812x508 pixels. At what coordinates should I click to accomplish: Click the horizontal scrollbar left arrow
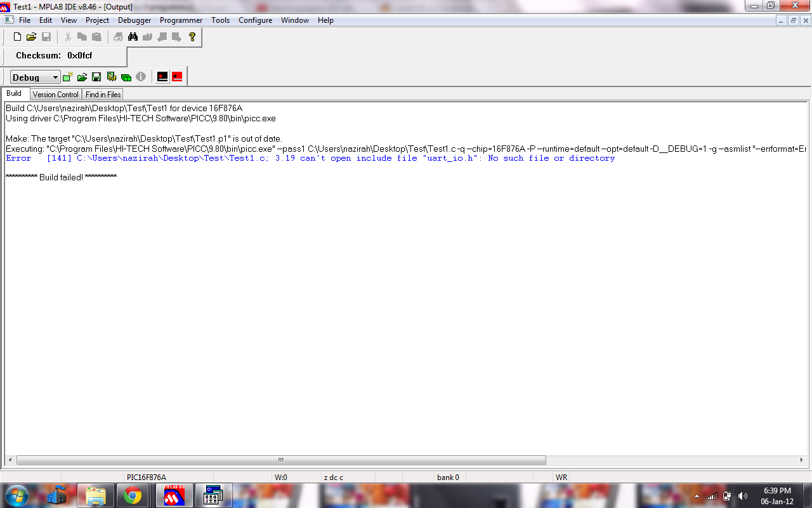click(10, 460)
